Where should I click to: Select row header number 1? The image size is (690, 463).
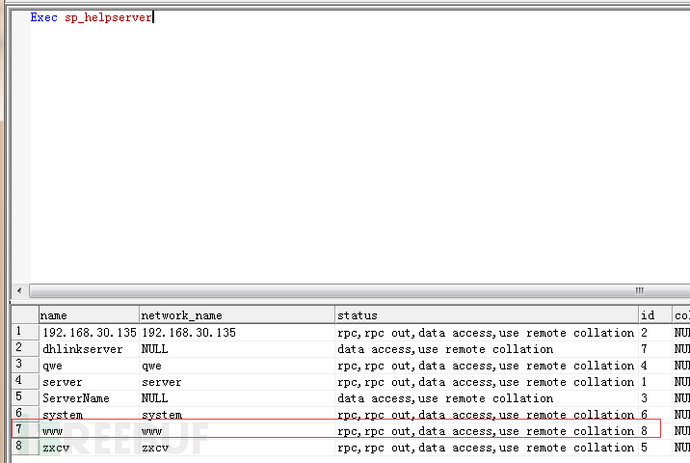25,332
